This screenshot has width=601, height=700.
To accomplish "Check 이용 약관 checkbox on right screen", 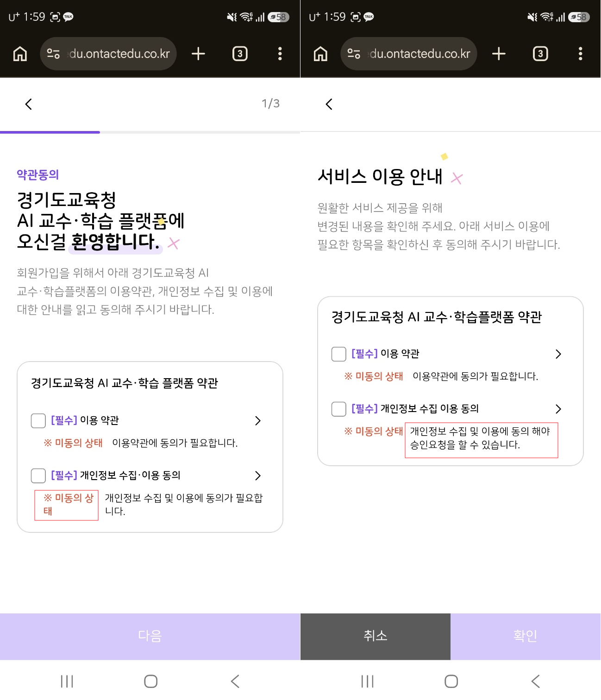I will coord(339,354).
